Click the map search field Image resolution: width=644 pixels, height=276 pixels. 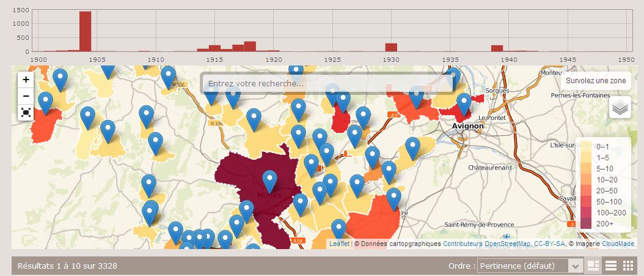(327, 83)
